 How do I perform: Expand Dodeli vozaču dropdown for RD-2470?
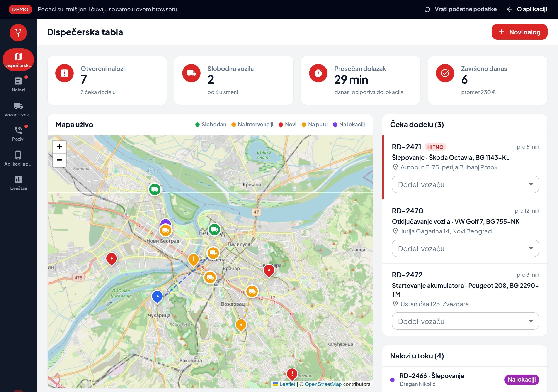coord(465,248)
